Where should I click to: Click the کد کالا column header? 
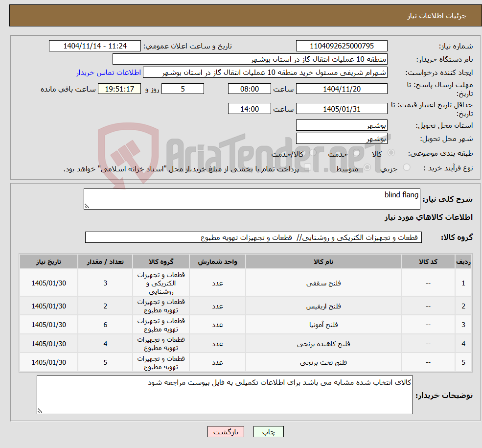coord(428,261)
